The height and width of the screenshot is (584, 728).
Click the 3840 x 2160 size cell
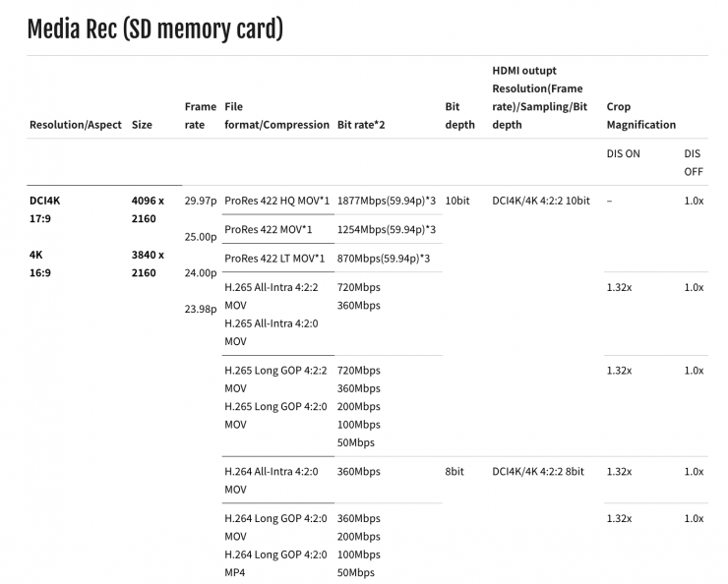148,263
